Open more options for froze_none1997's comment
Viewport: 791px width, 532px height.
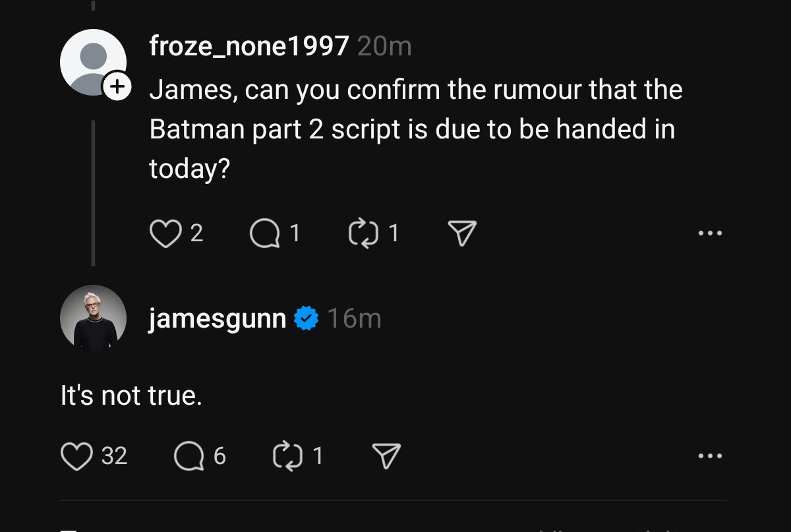tap(711, 233)
